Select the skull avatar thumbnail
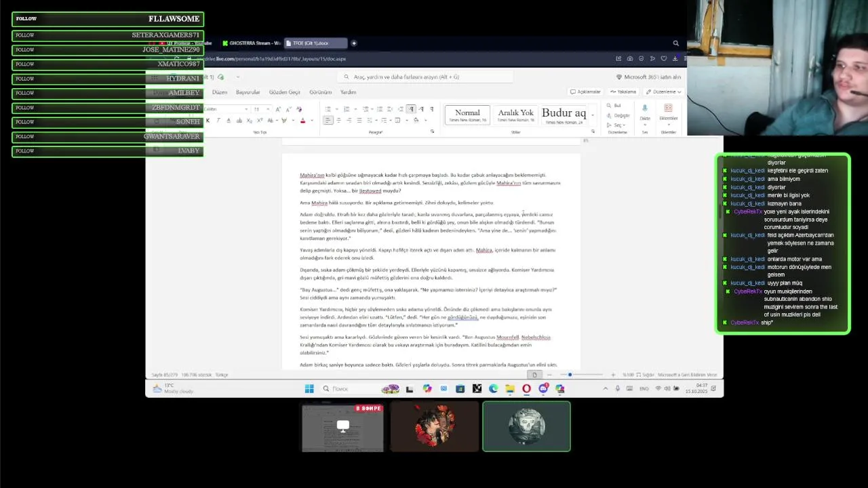Viewport: 868px width, 488px height. coord(526,426)
